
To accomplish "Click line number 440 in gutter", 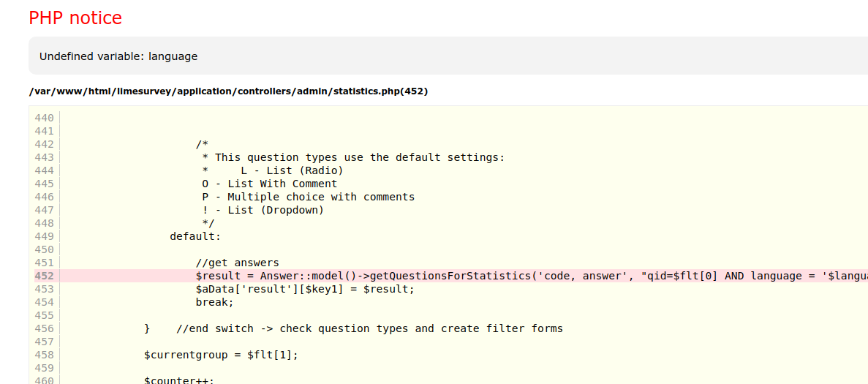I will coord(44,118).
